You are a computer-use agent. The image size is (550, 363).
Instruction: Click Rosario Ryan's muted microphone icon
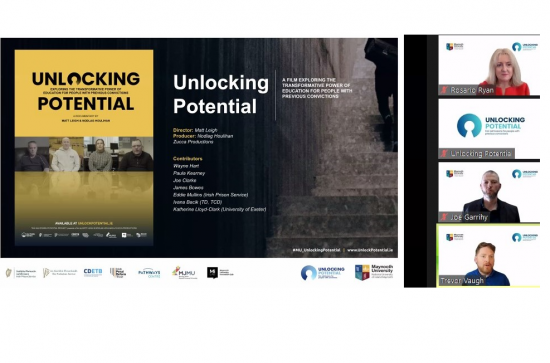coord(444,90)
